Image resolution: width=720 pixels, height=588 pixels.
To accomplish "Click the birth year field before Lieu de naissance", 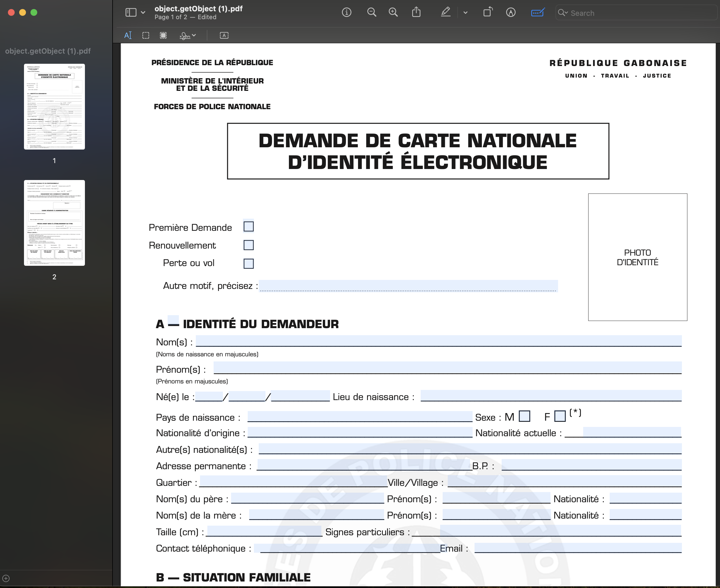I will point(301,396).
